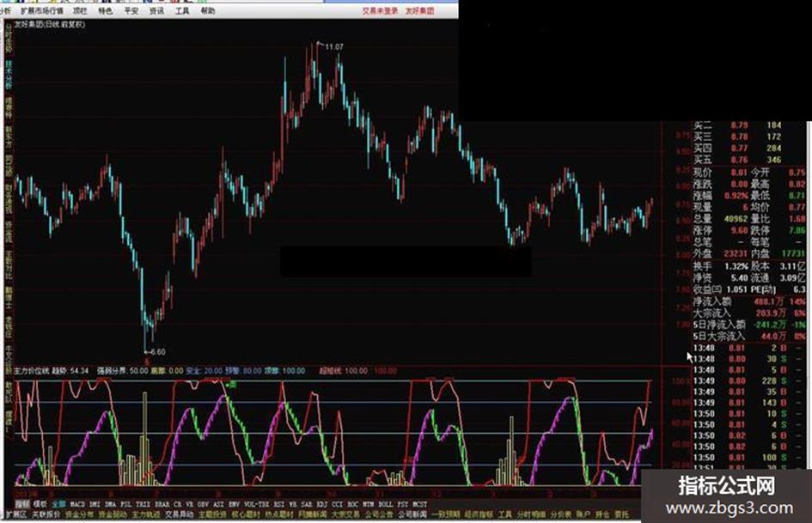Click the 净流入额 row in quote panel
The width and height of the screenshot is (812, 523).
point(749,301)
